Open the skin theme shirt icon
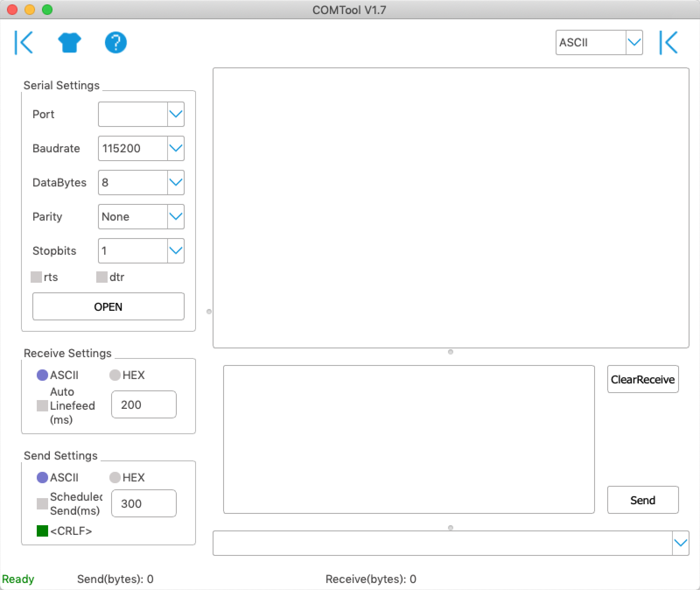The image size is (700, 590). click(70, 42)
